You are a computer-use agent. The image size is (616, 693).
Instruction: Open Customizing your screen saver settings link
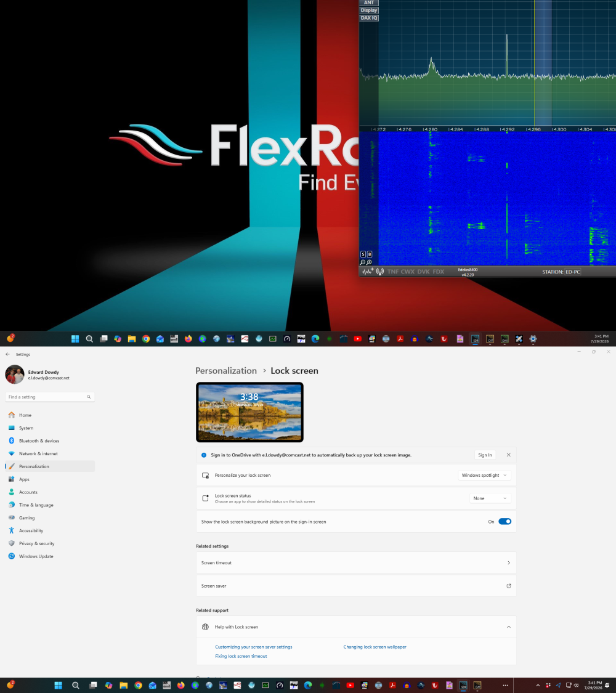(254, 647)
